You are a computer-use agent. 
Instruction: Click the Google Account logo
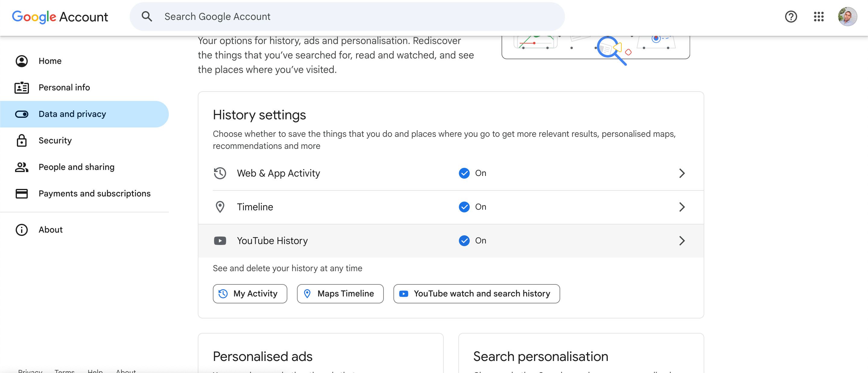pos(60,17)
